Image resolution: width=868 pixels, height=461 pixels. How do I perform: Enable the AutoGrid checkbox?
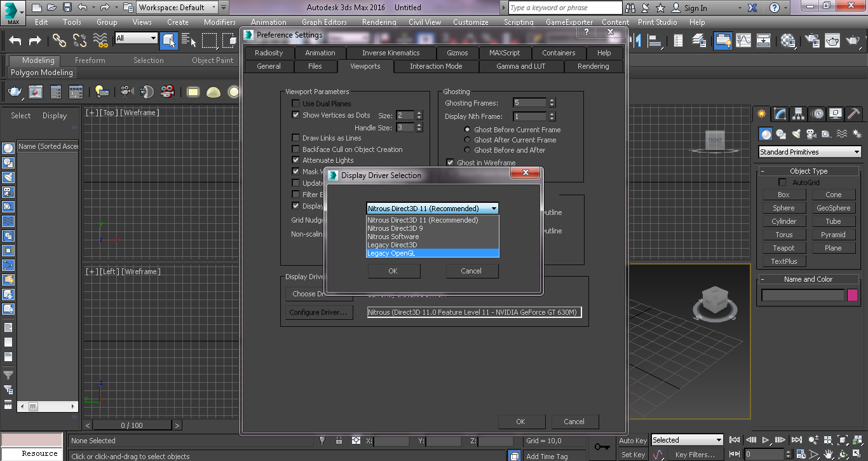[x=782, y=182]
